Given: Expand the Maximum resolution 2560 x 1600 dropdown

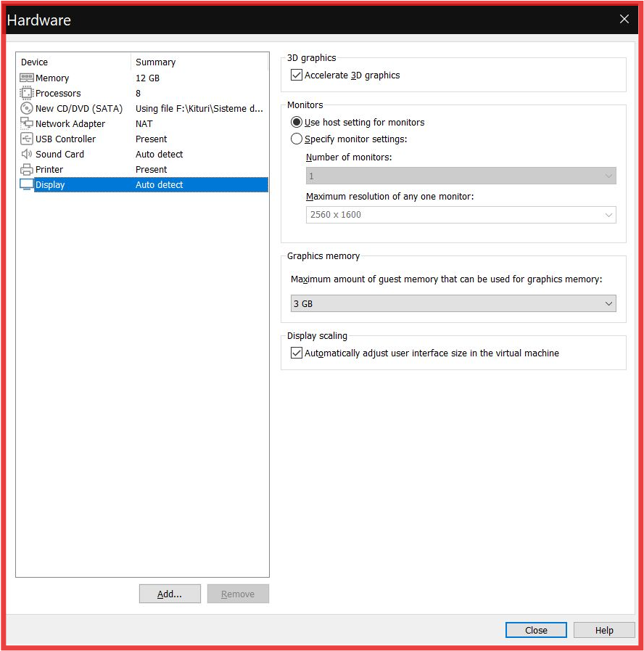Looking at the screenshot, I should point(461,214).
